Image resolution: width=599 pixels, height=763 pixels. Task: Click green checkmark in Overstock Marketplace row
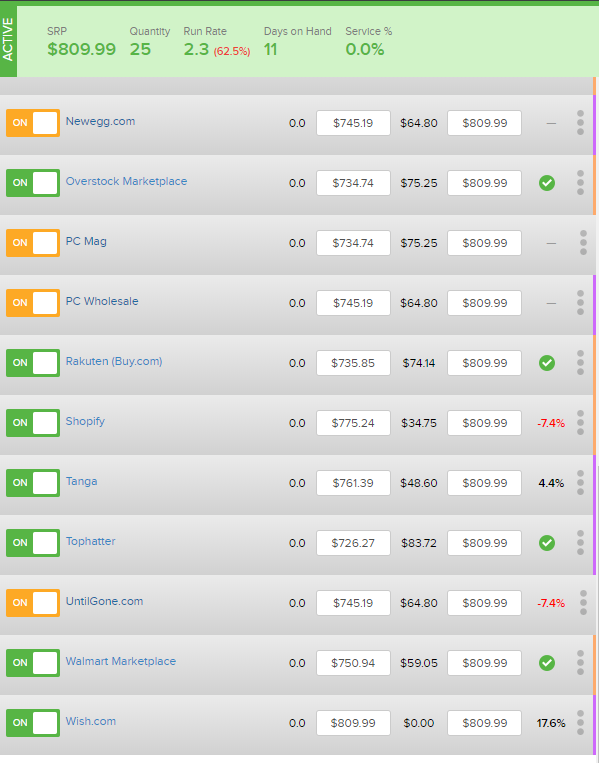[547, 183]
